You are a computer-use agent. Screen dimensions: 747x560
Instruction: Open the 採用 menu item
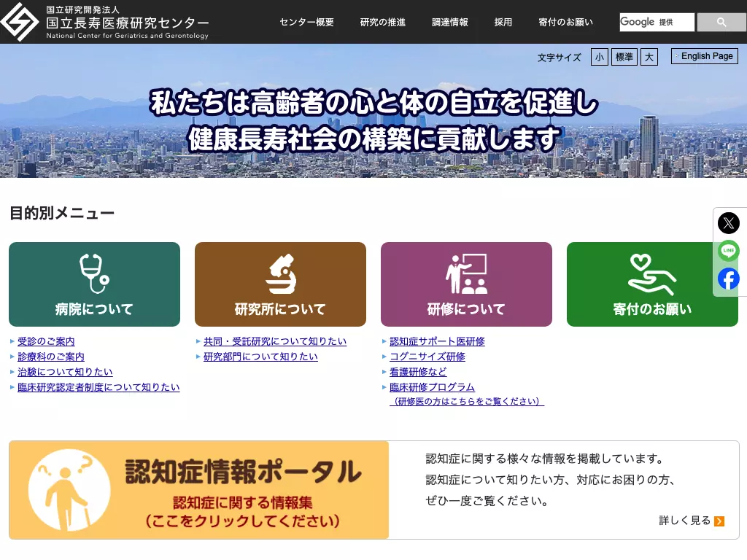503,23
